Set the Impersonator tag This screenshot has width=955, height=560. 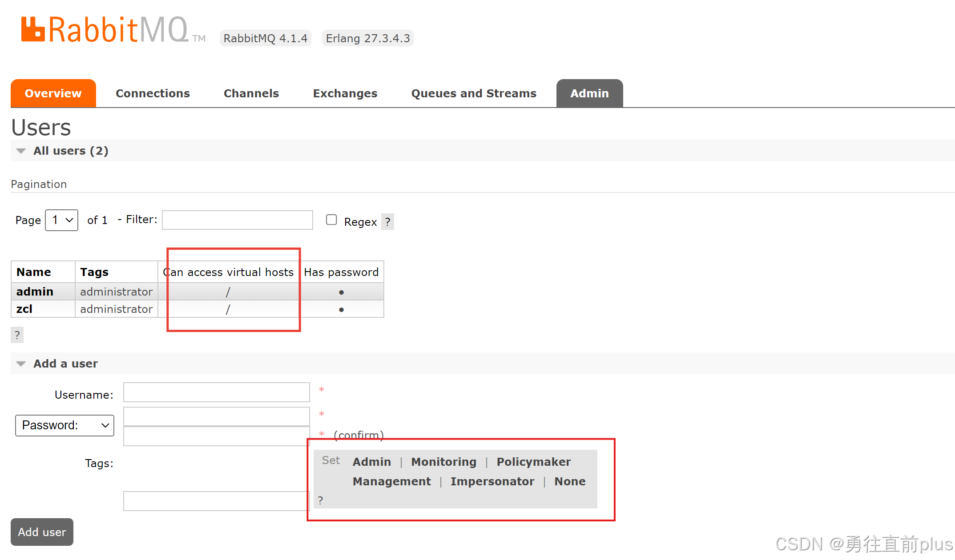492,481
